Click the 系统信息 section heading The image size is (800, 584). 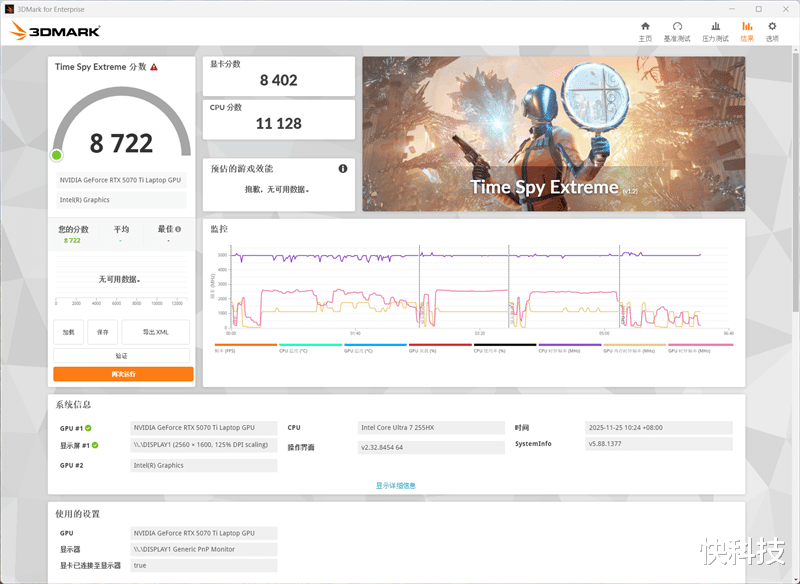(73, 404)
